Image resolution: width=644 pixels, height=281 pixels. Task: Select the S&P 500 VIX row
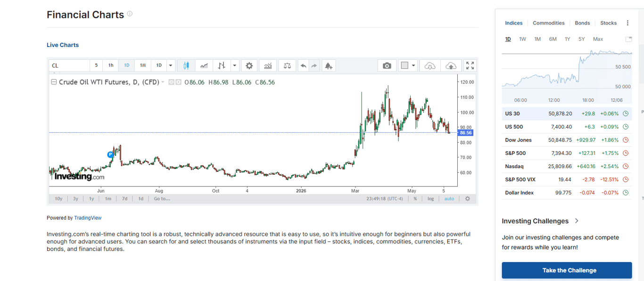[567, 179]
